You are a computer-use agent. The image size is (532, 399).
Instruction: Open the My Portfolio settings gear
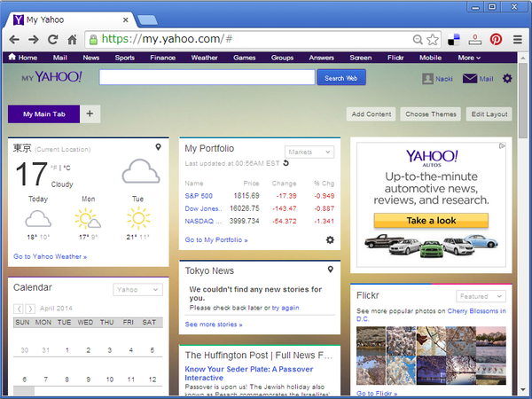point(330,240)
